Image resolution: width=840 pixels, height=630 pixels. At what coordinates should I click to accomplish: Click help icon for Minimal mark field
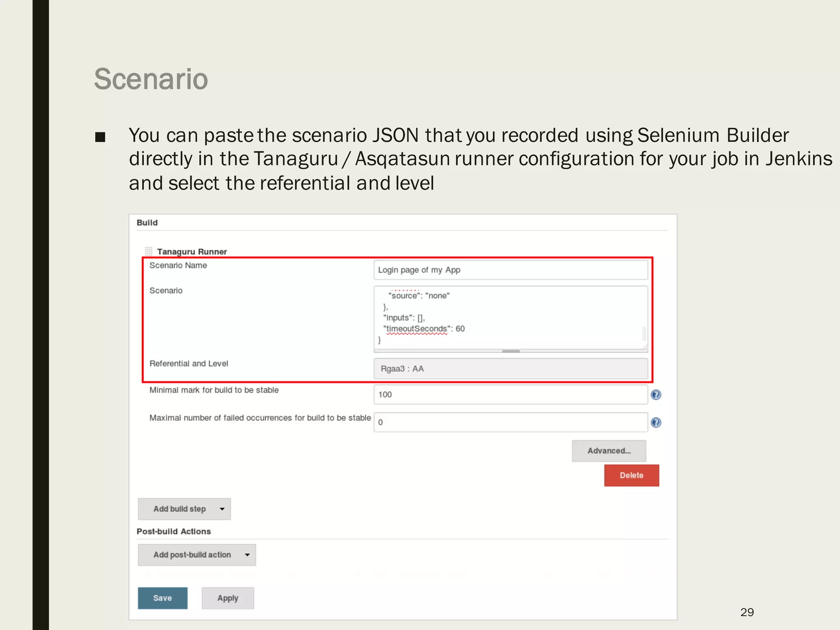pyautogui.click(x=656, y=395)
